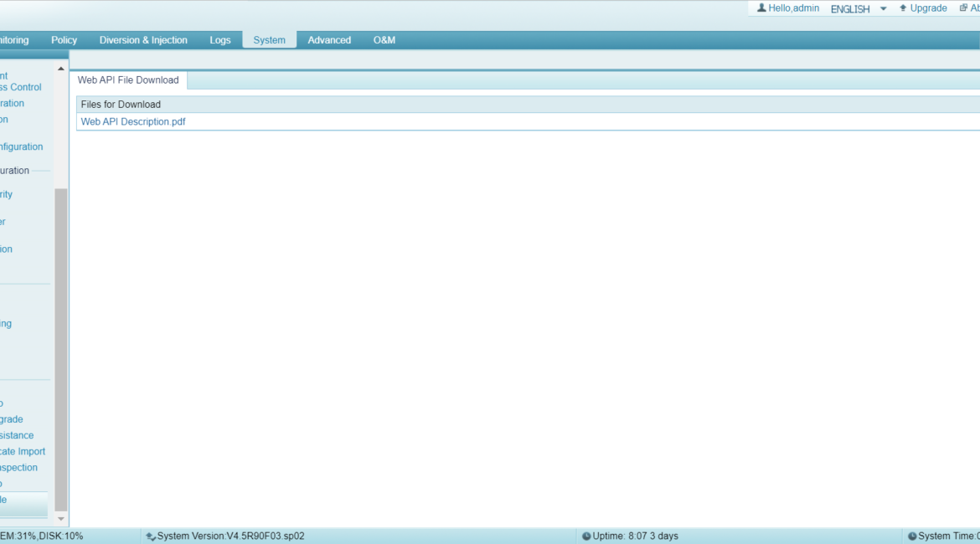This screenshot has width=980, height=544.
Task: Click the System Version icon in status bar
Action: (149, 536)
